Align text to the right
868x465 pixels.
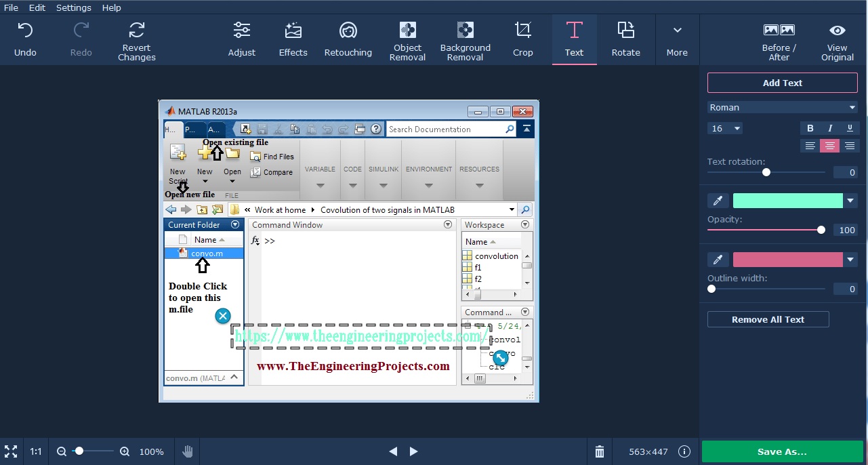pyautogui.click(x=850, y=146)
